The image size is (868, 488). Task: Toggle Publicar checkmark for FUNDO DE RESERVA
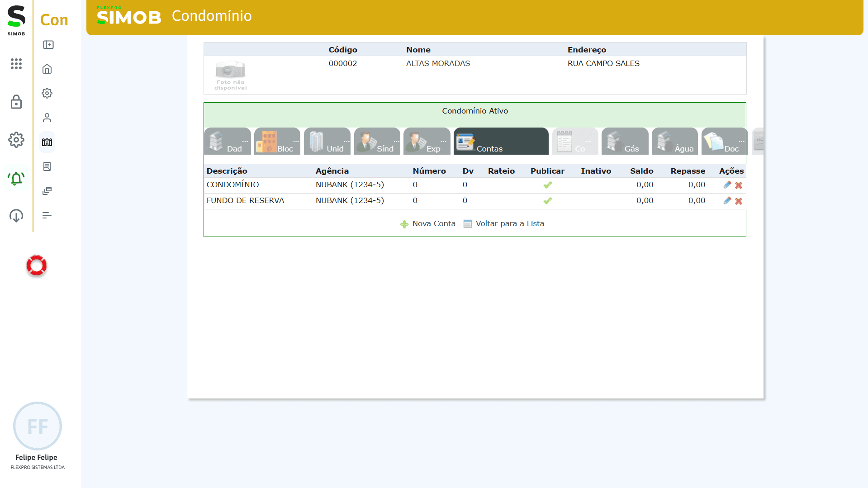point(547,201)
